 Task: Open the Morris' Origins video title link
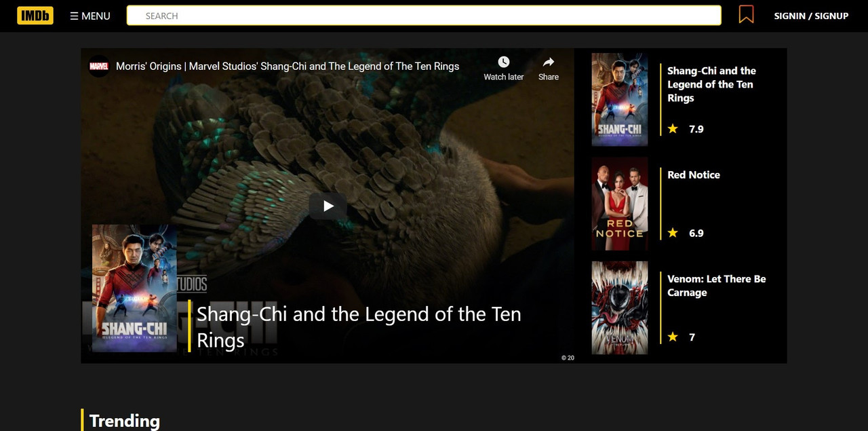288,66
